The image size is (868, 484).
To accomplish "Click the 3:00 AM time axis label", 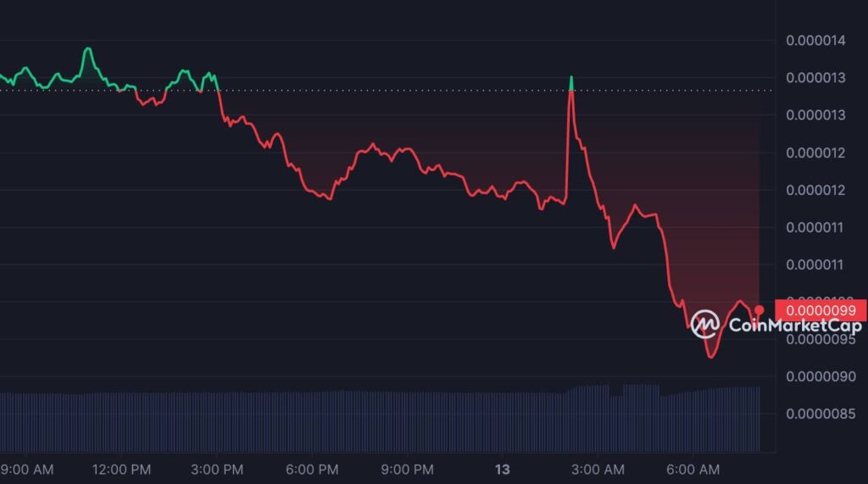I will (x=598, y=469).
